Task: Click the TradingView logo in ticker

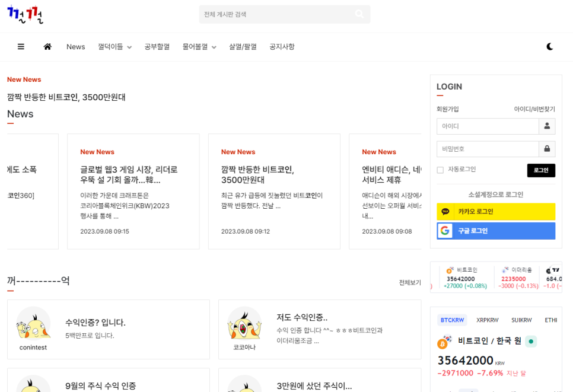Action: 555,270
